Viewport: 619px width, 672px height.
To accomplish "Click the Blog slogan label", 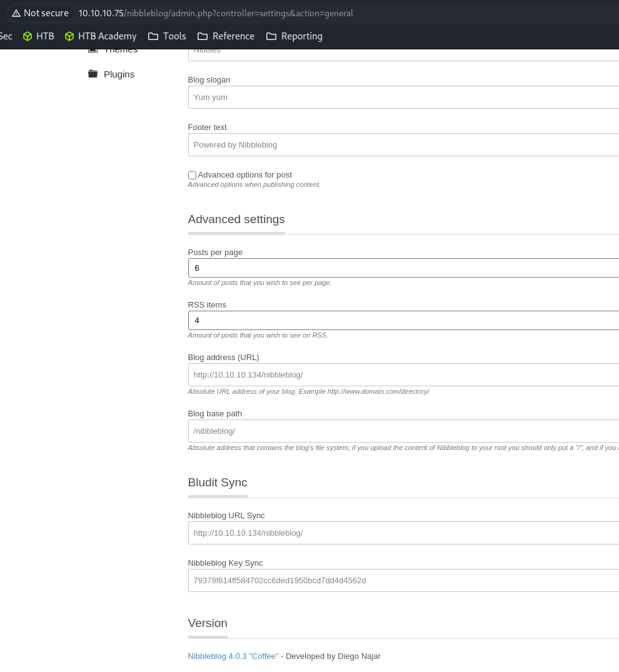I will pyautogui.click(x=209, y=80).
